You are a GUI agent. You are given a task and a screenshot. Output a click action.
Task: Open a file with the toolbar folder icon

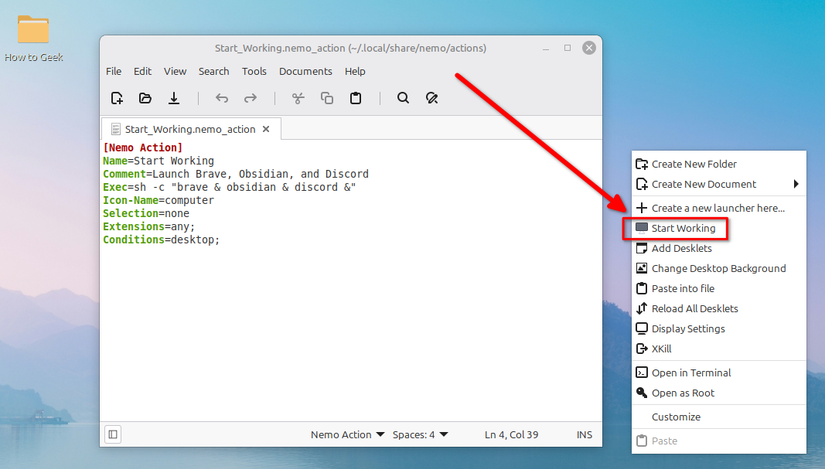point(145,98)
